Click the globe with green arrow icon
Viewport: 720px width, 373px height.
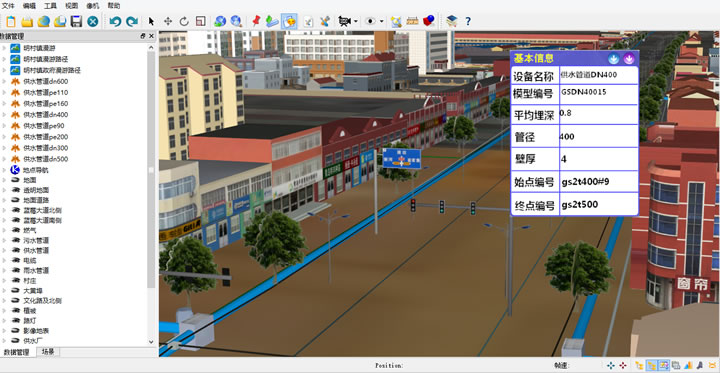pos(220,21)
